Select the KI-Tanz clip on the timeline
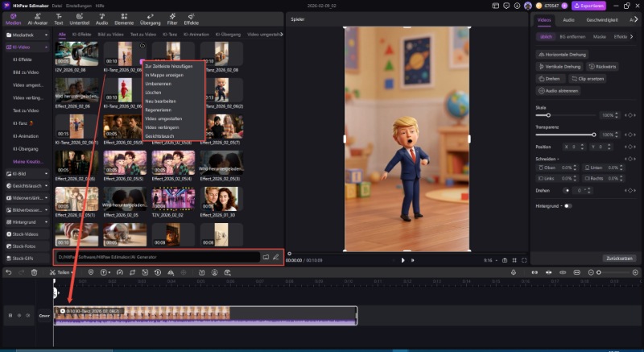Image resolution: width=644 pixels, height=352 pixels. pos(205,316)
